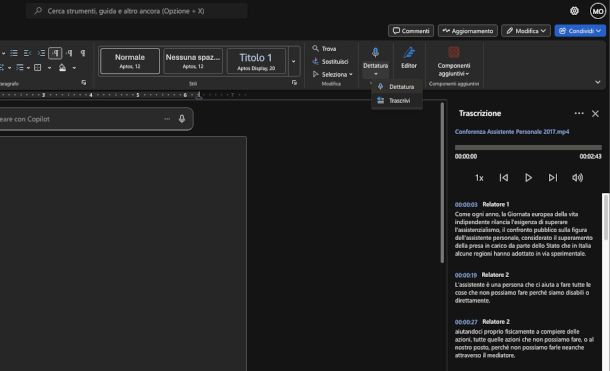This screenshot has height=371, width=610.
Task: Jump to timestamp 00:00:19
Action: point(466,275)
